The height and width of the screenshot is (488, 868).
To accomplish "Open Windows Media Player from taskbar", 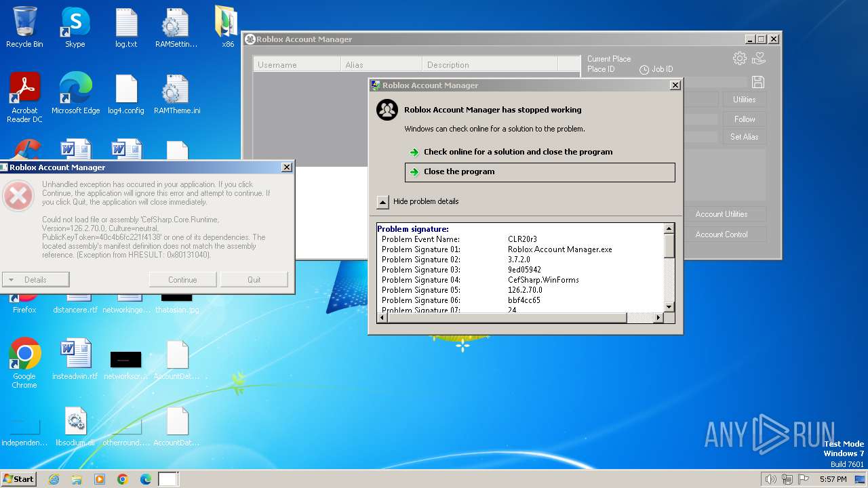I will coord(100,479).
